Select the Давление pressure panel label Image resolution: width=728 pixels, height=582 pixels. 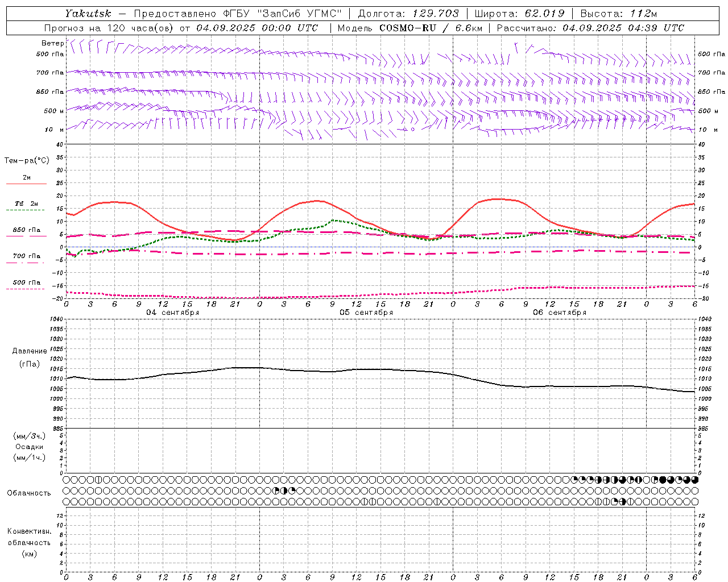tap(30, 351)
